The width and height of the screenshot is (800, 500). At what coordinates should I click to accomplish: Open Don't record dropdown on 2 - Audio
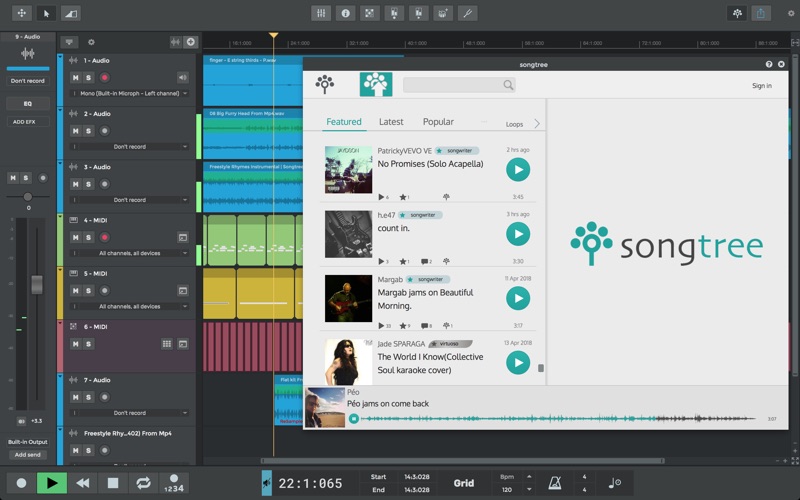tap(130, 147)
